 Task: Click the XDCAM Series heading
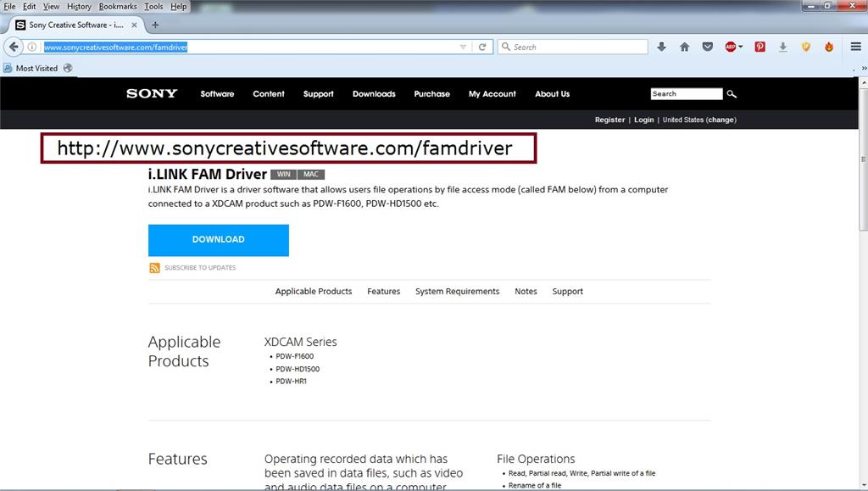click(x=301, y=342)
